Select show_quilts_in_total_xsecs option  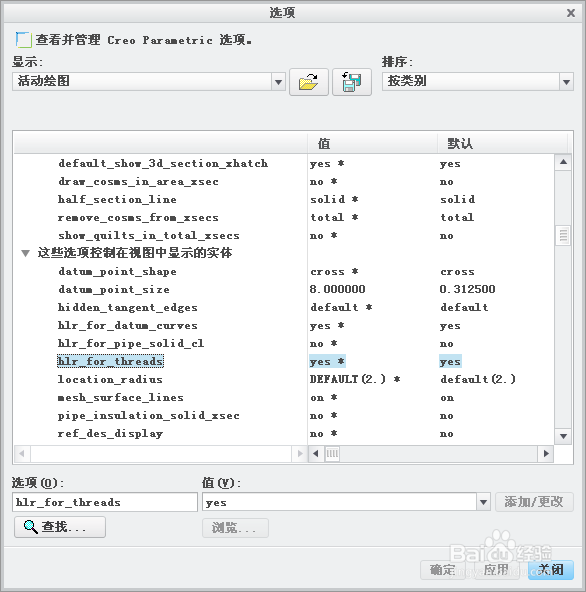[x=149, y=236]
